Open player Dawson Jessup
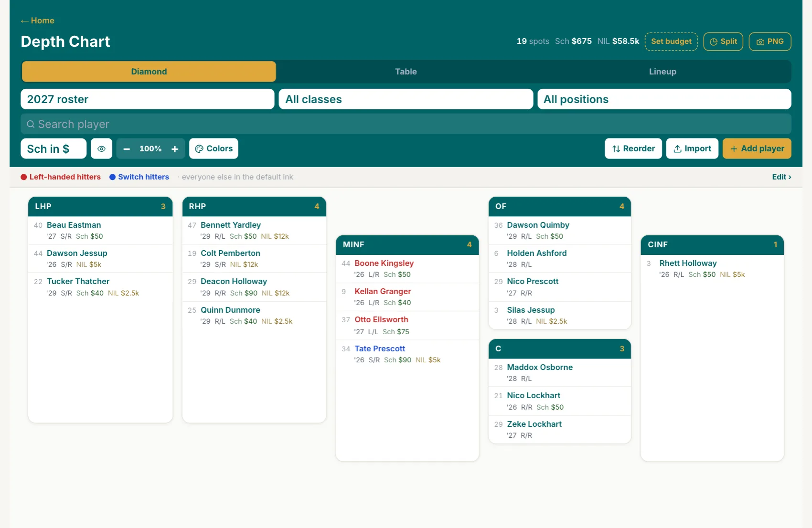This screenshot has height=528, width=812. click(100, 259)
